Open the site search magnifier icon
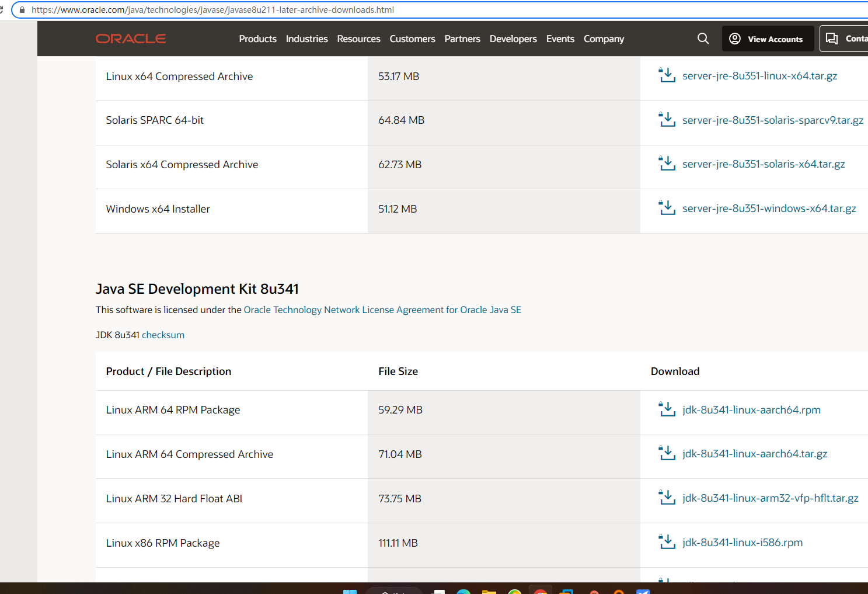 click(703, 39)
